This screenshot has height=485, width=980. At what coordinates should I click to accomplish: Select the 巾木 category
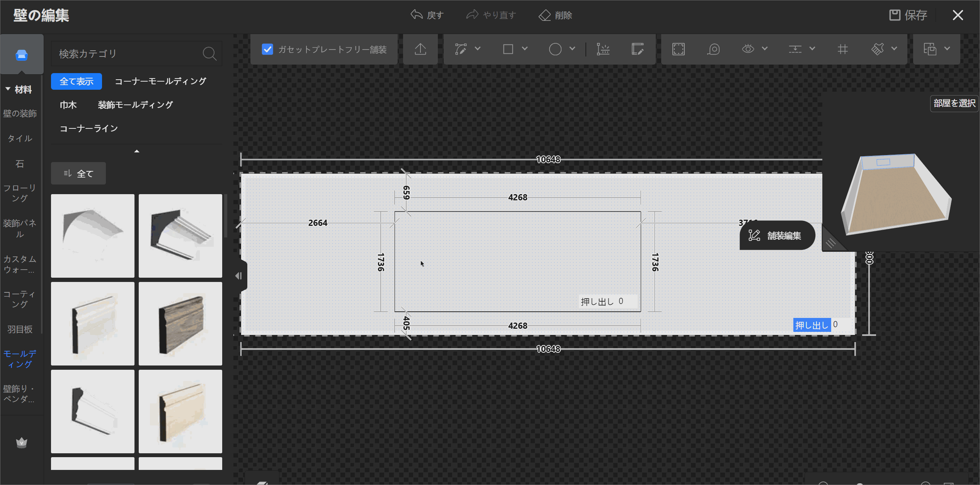click(68, 105)
